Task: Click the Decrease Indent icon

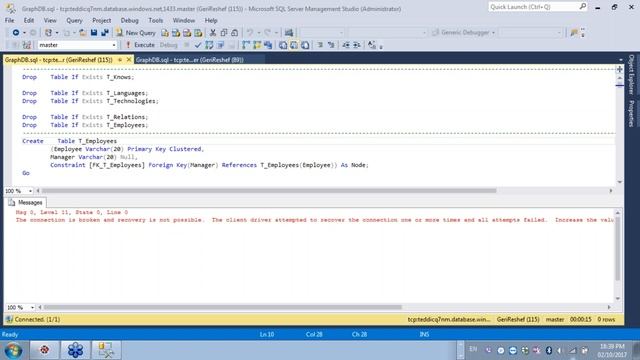Action: point(346,45)
